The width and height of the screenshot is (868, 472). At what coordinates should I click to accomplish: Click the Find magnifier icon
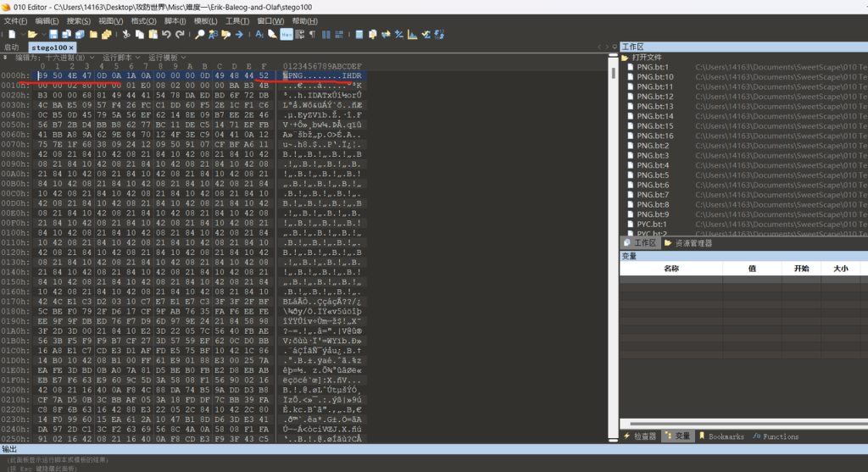pos(200,35)
